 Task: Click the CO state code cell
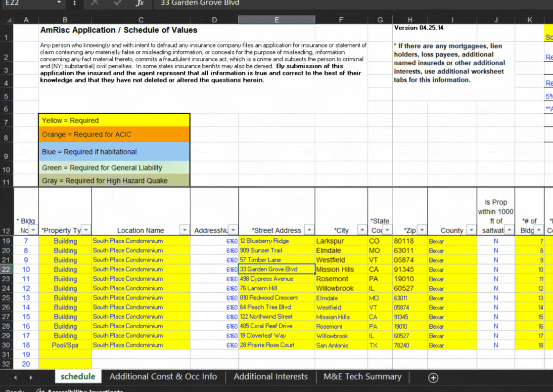380,241
